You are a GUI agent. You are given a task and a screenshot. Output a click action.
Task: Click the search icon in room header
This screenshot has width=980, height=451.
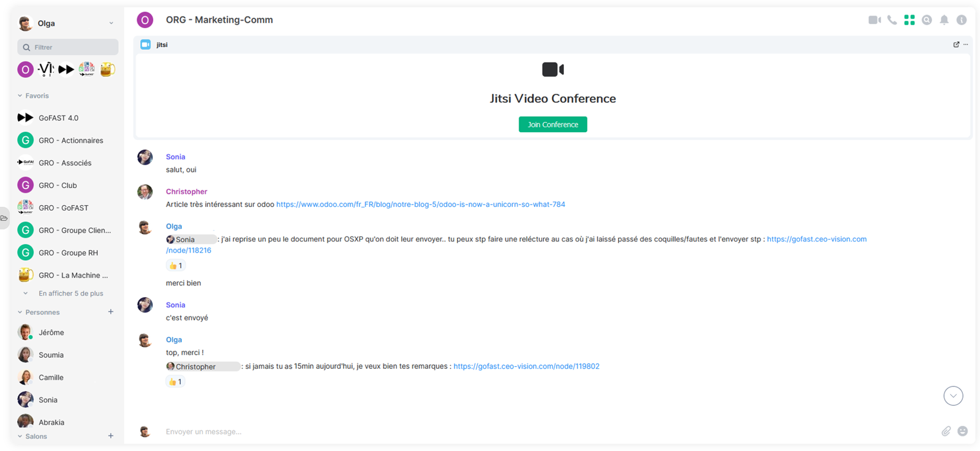coord(927,20)
